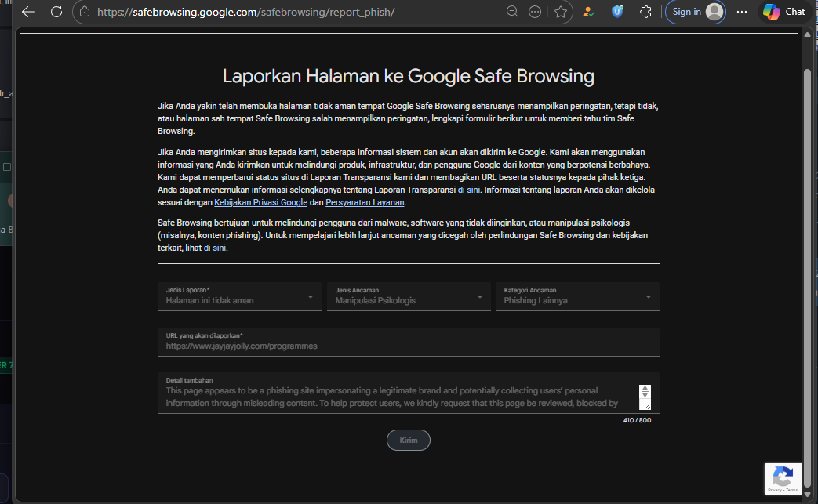818x504 pixels.
Task: Click the page scrollbar down arrow
Action: [x=807, y=495]
